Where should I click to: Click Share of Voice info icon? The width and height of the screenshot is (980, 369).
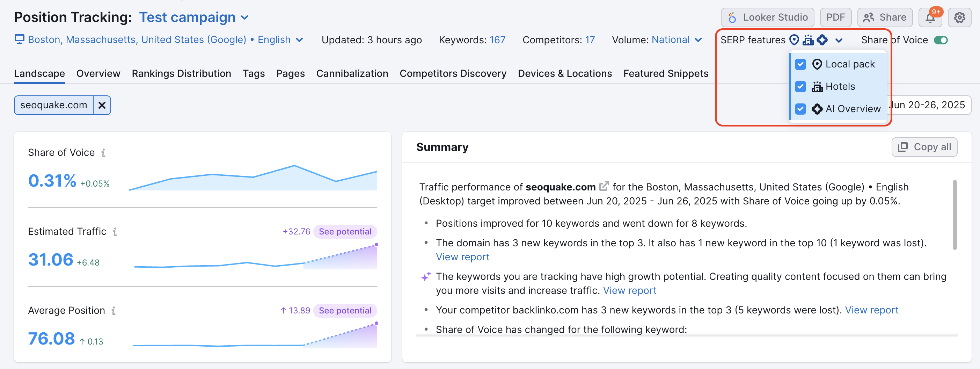[x=103, y=153]
